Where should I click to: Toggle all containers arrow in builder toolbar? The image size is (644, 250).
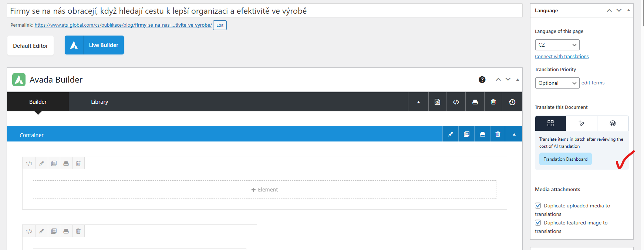point(418,102)
